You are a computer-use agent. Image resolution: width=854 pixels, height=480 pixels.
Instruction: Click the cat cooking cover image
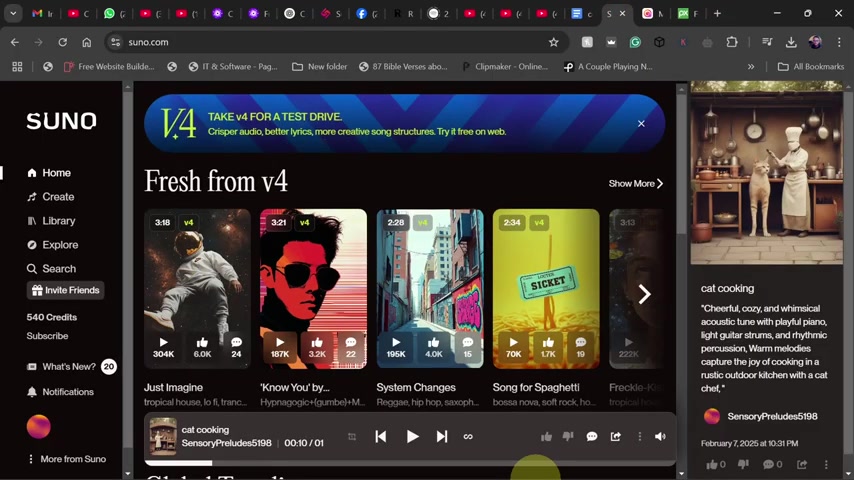tap(766, 173)
